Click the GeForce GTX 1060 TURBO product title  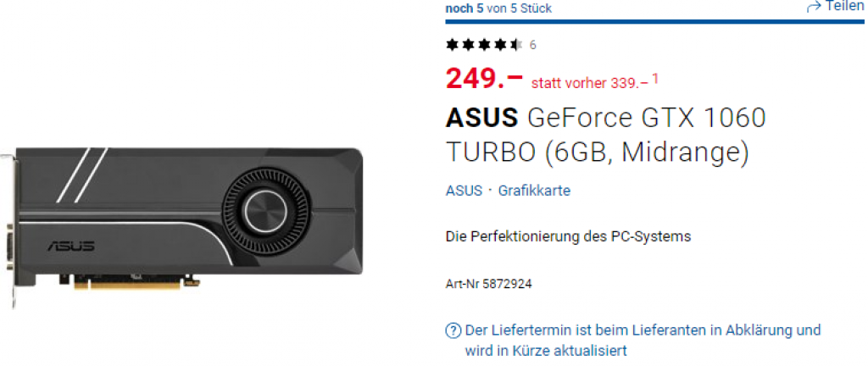tap(605, 134)
